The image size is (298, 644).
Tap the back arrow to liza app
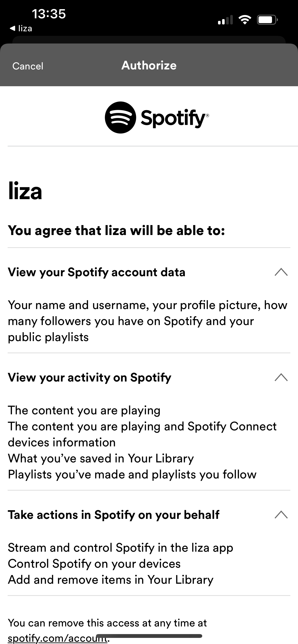tap(12, 28)
